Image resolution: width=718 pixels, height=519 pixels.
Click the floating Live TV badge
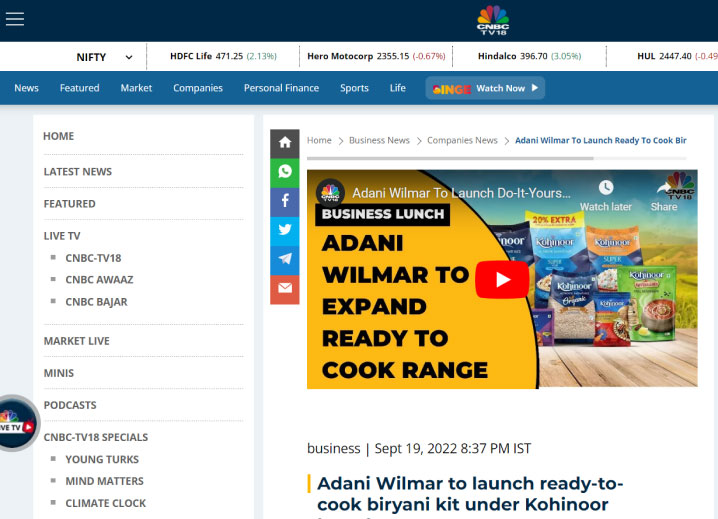(x=17, y=423)
